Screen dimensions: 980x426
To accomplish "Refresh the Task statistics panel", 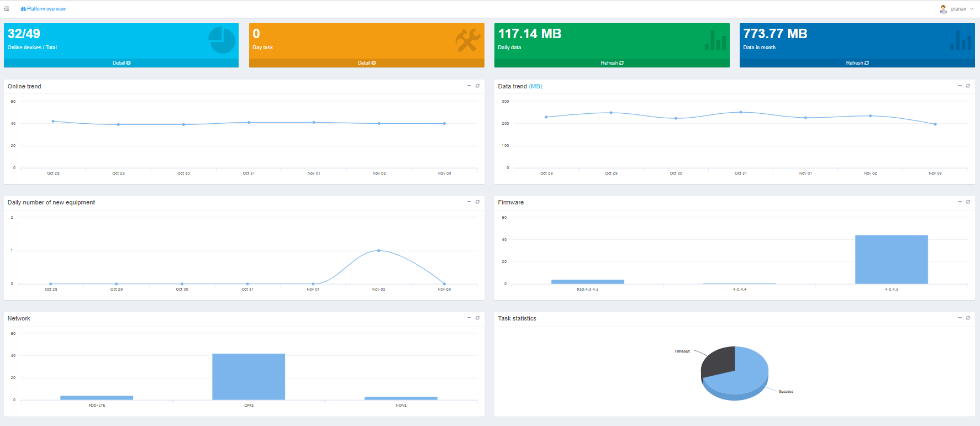I will [x=968, y=318].
